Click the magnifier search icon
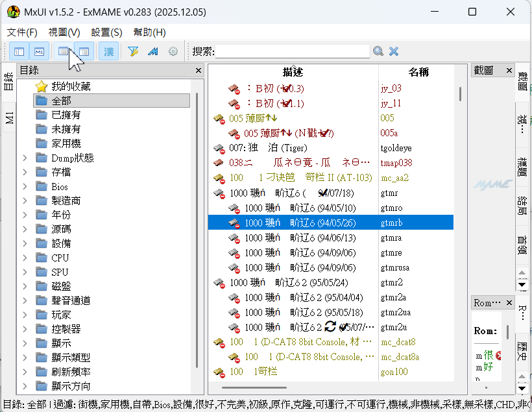Viewport: 532px width, 412px height. tap(378, 51)
